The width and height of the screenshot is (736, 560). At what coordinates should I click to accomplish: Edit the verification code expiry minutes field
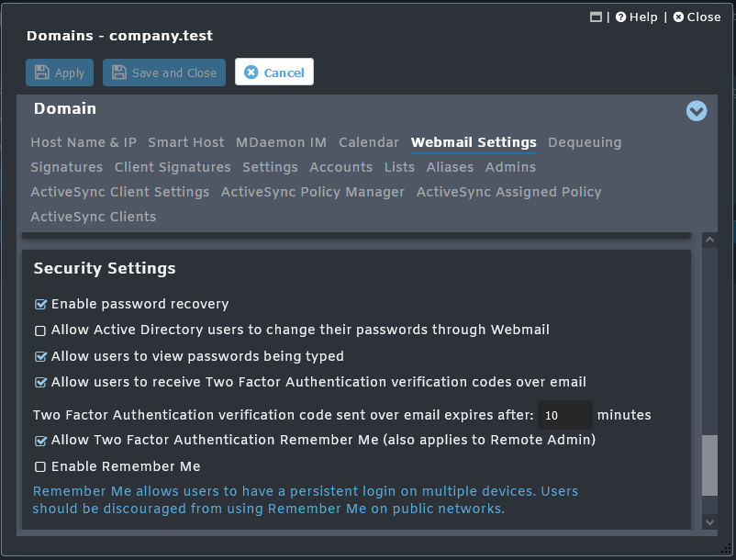coord(565,415)
